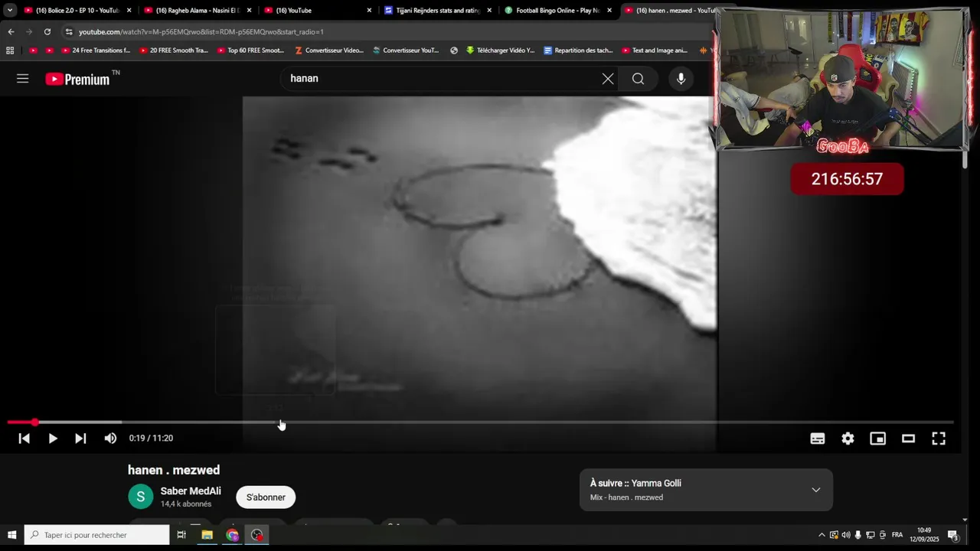Click the webcam overlay thumbnail

[x=842, y=79]
